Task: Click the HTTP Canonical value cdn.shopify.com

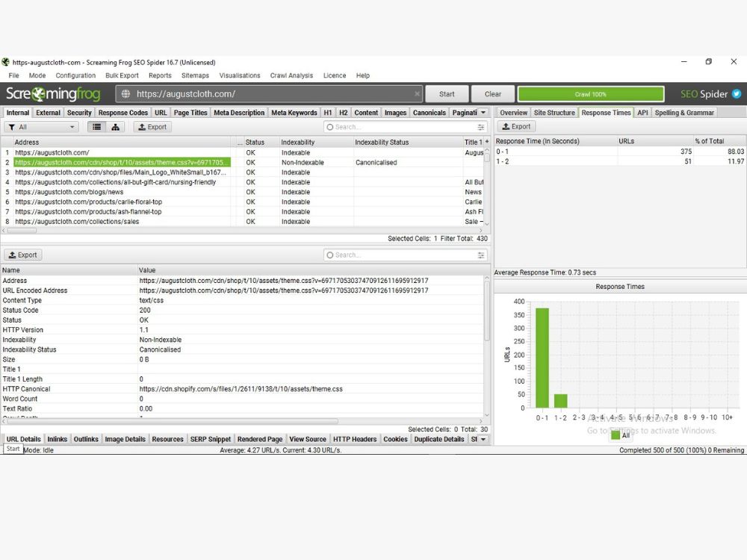Action: coord(241,389)
